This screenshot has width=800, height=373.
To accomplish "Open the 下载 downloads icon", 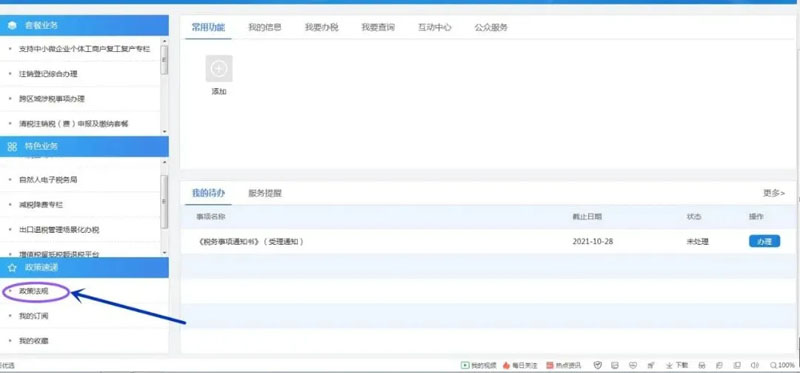I will [x=677, y=365].
